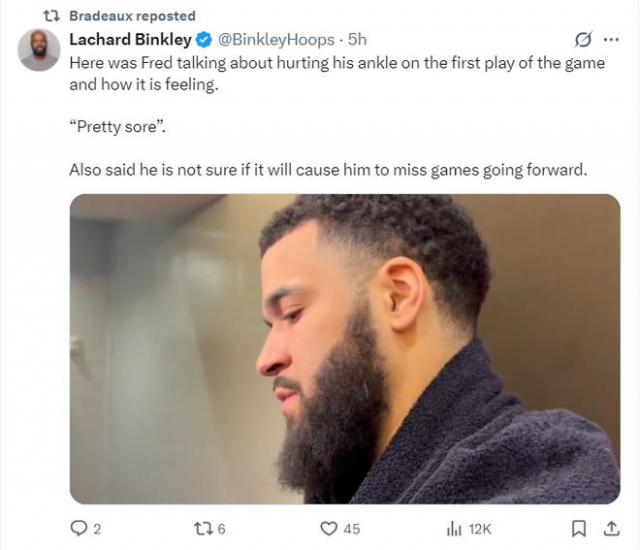Click the 5h timestamp
This screenshot has width=640, height=550.
coord(357,40)
